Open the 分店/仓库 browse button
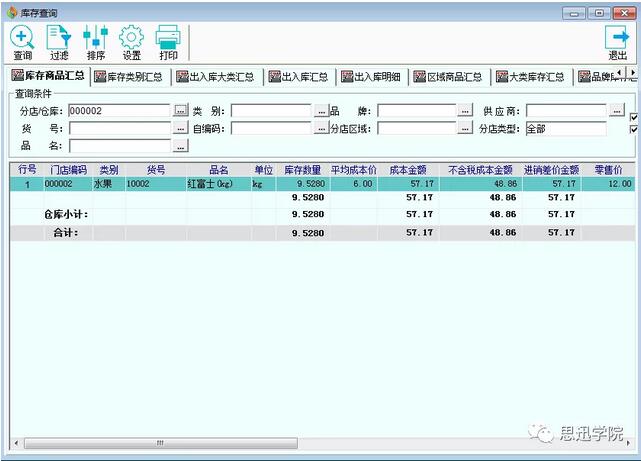The height and width of the screenshot is (461, 641). [180, 111]
